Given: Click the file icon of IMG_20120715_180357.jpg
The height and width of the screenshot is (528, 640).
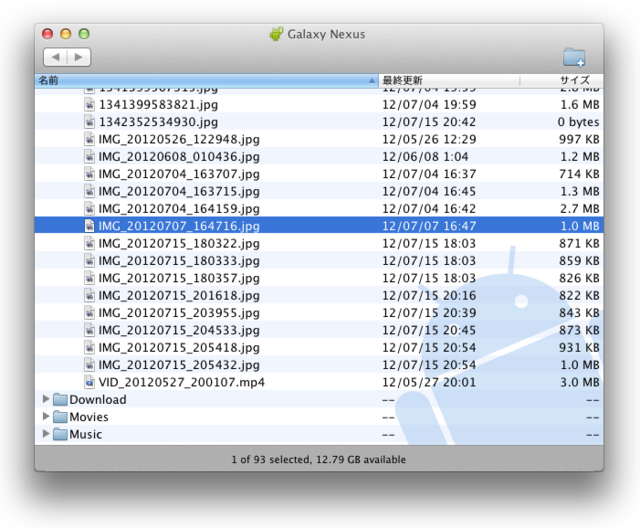Looking at the screenshot, I should (89, 278).
